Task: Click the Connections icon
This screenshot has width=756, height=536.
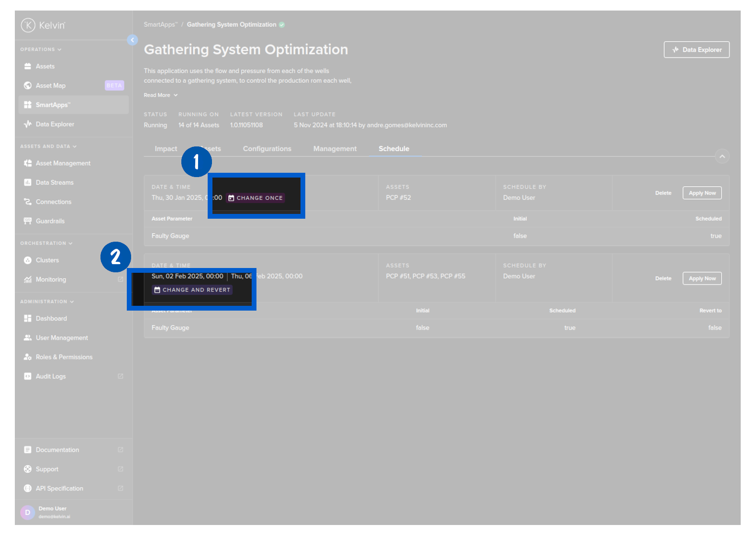Action: tap(28, 202)
